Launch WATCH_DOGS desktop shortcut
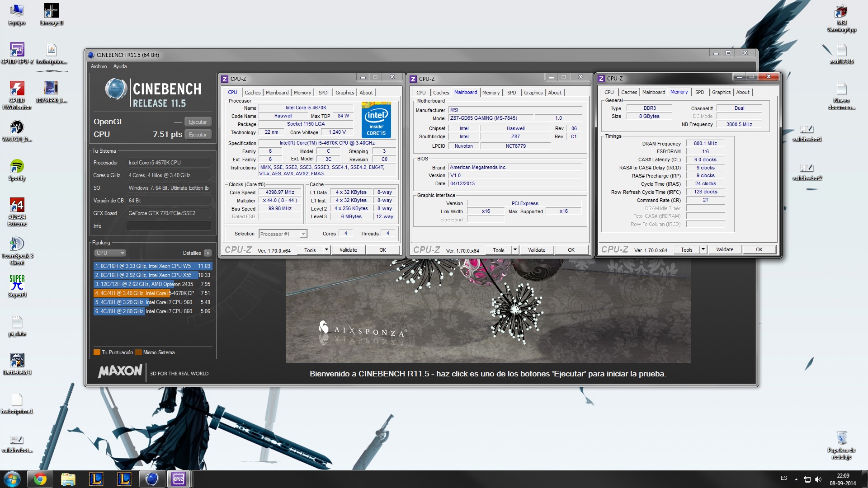The height and width of the screenshot is (488, 868). click(x=17, y=131)
